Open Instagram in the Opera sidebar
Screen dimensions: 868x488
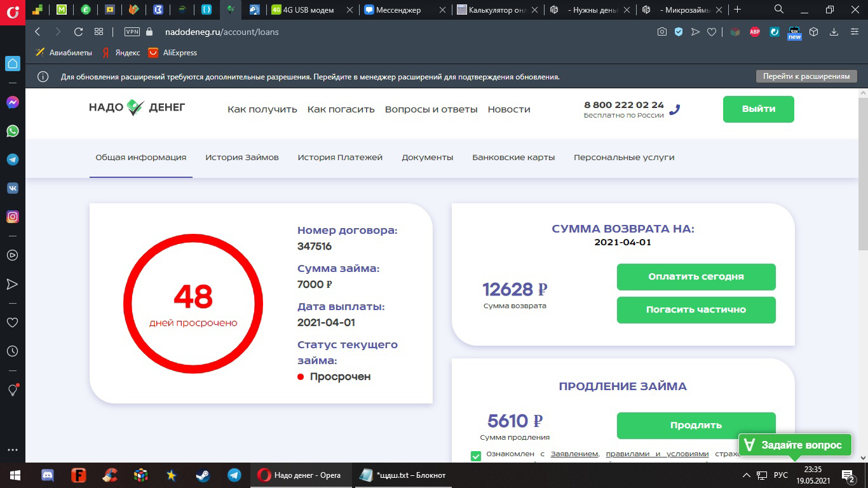pyautogui.click(x=13, y=217)
